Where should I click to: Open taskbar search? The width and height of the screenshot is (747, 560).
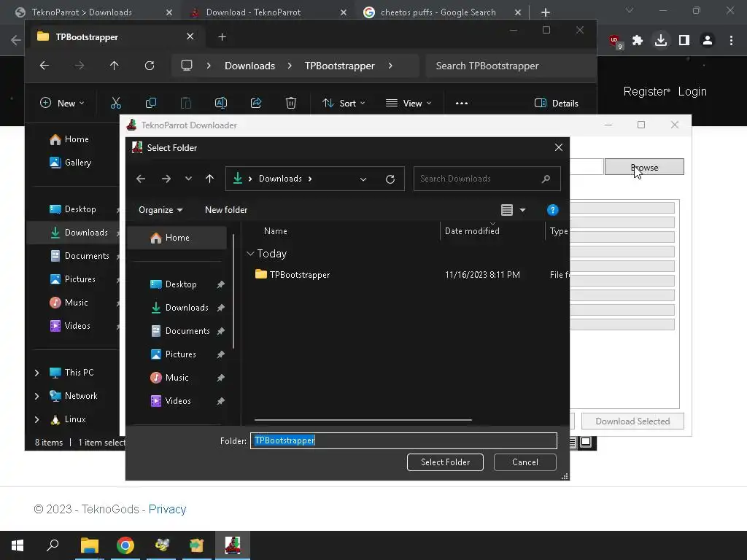53,545
